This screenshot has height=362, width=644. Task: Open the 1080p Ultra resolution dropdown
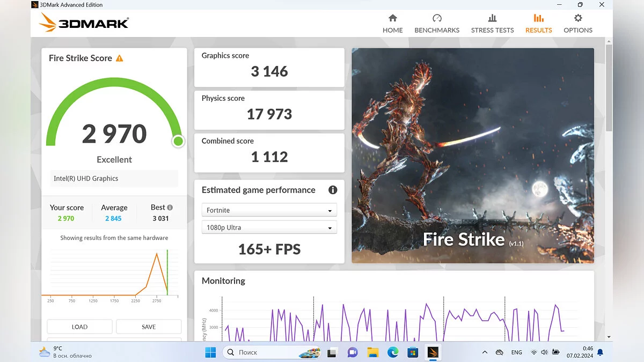(x=269, y=227)
